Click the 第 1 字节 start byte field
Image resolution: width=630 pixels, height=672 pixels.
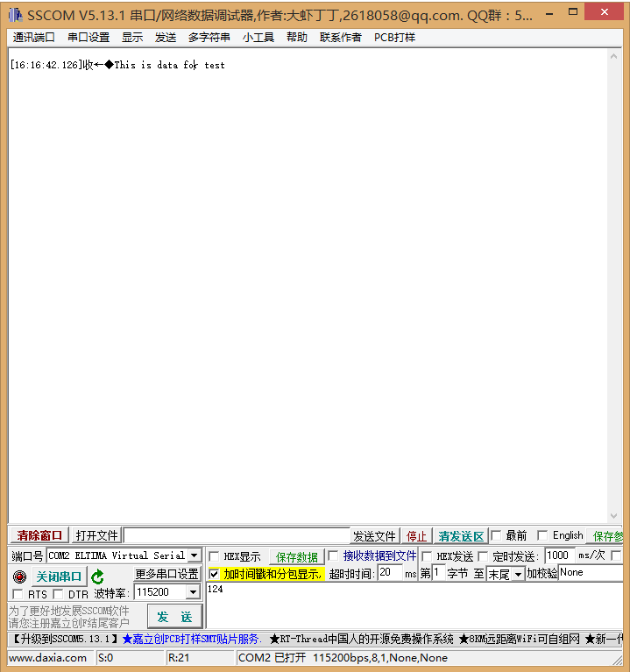438,573
